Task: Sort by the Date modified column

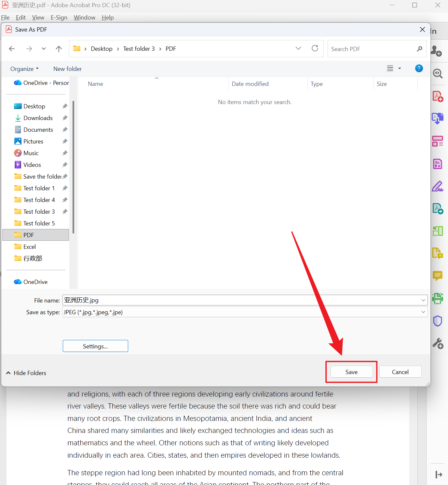Action: [x=268, y=84]
